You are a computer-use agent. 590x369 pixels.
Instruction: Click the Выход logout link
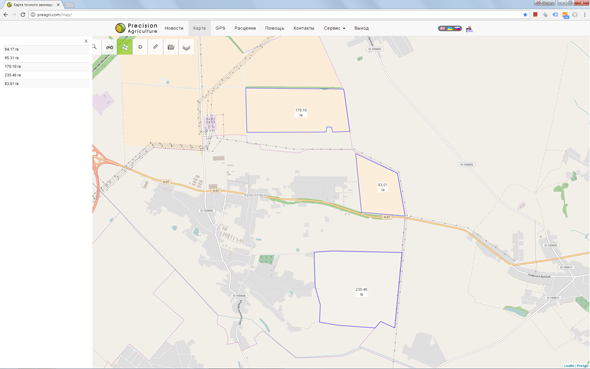[x=361, y=28]
